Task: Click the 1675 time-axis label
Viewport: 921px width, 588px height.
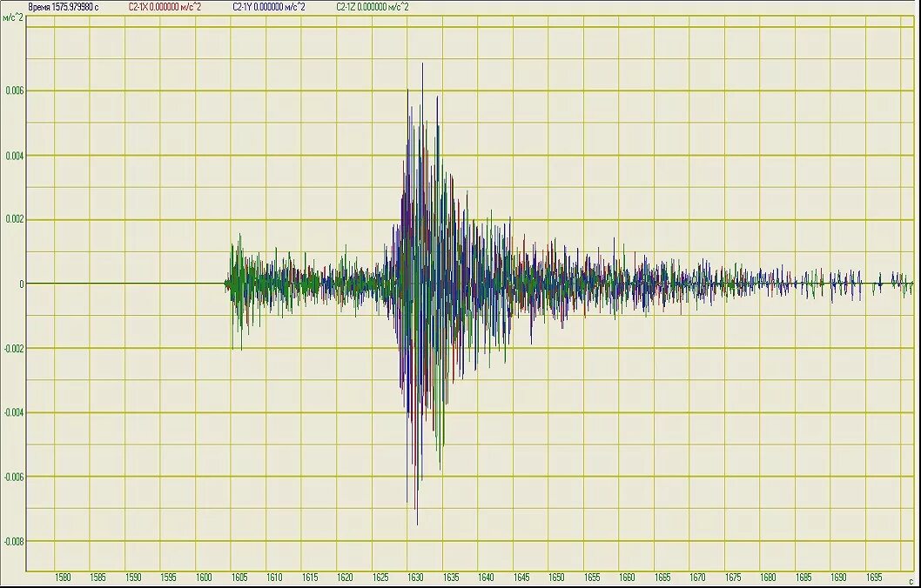Action: click(732, 578)
